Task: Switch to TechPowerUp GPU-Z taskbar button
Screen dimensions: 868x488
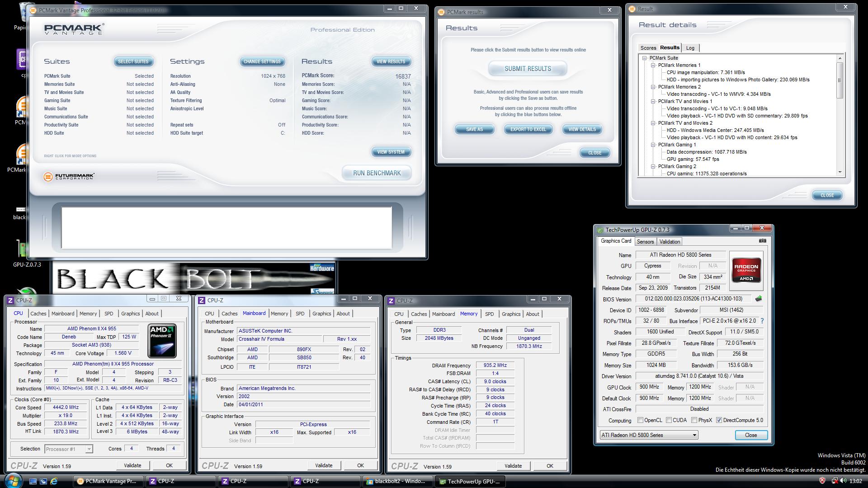Action: point(470,481)
